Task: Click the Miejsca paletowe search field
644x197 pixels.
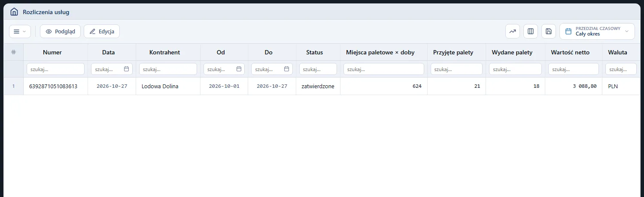Action: (384, 69)
